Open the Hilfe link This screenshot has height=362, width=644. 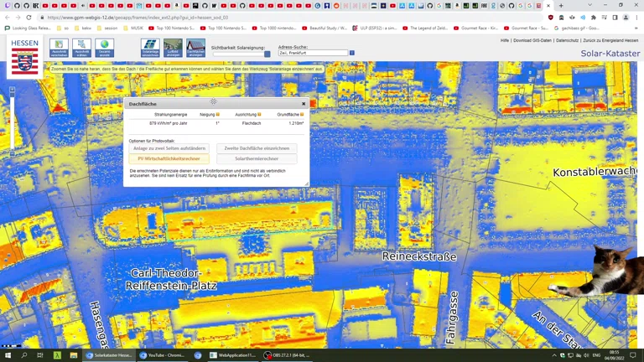click(504, 40)
